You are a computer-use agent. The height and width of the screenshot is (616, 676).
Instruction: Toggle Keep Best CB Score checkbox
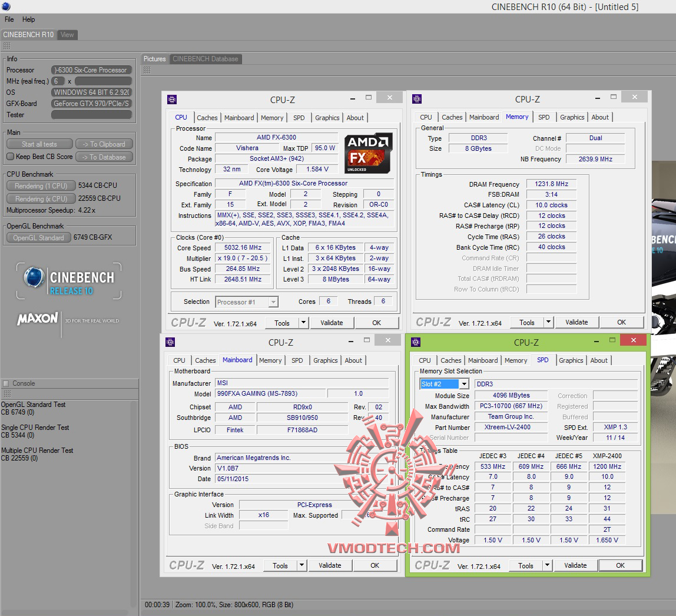pyautogui.click(x=11, y=157)
